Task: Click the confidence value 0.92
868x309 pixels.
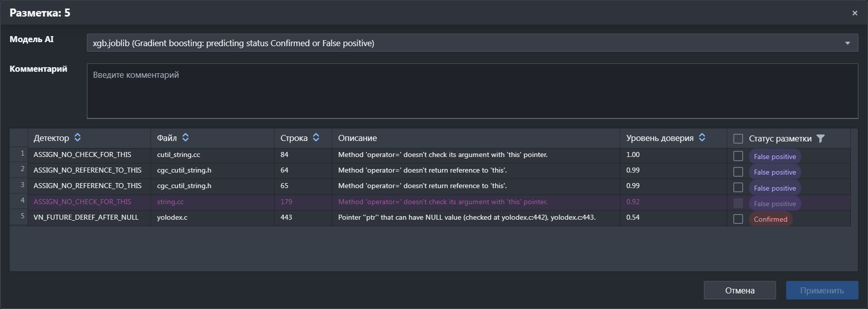Action: tap(633, 202)
